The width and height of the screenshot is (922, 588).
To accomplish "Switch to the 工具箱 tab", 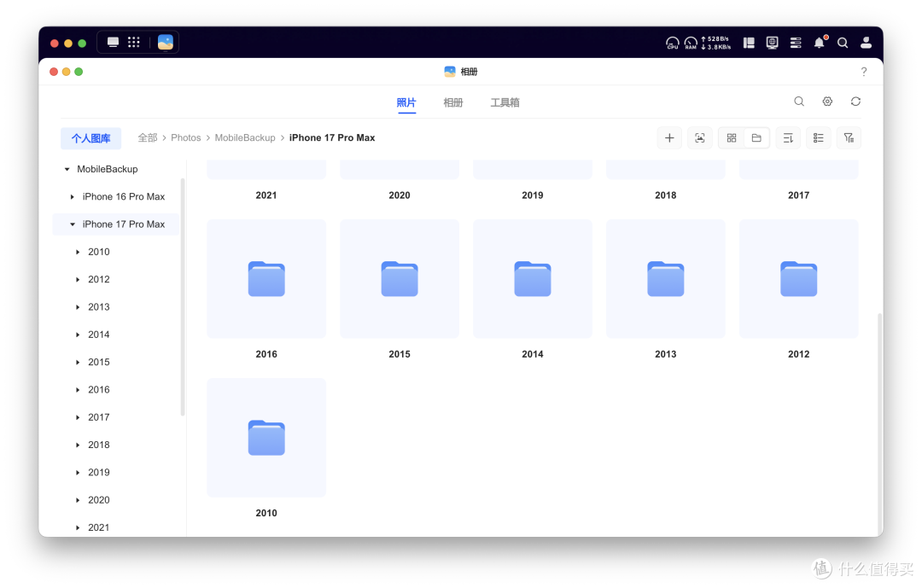I will 505,102.
